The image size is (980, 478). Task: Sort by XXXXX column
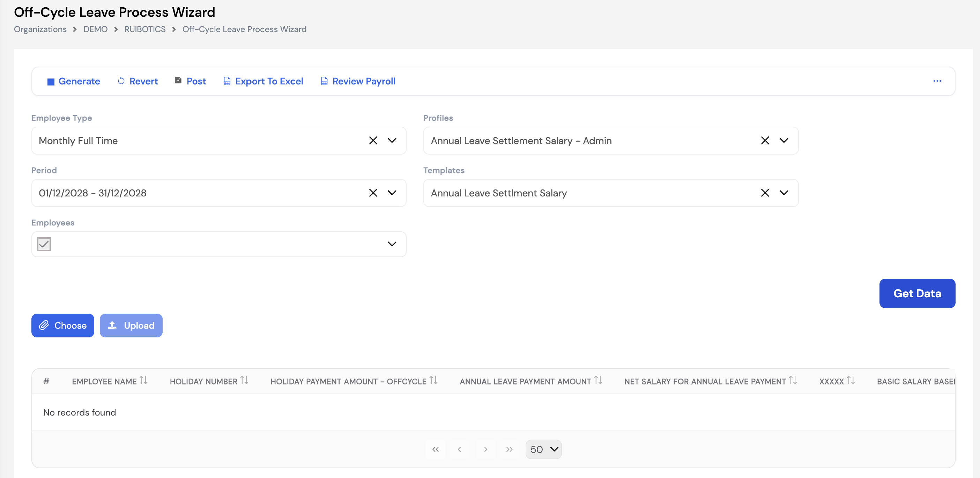[851, 380]
